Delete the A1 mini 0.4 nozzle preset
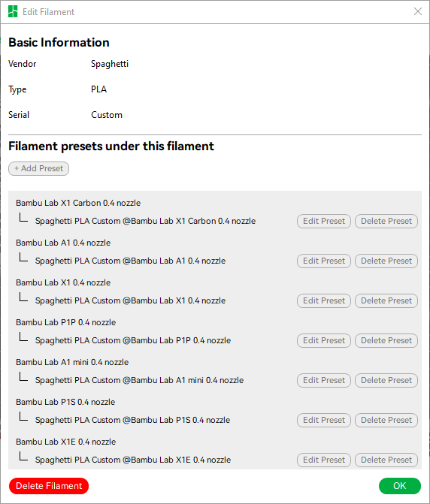430x504 pixels. pyautogui.click(x=386, y=381)
